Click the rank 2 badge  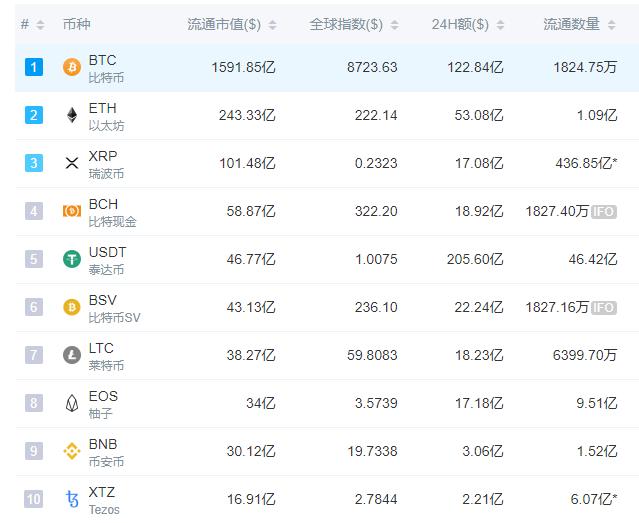(x=34, y=115)
